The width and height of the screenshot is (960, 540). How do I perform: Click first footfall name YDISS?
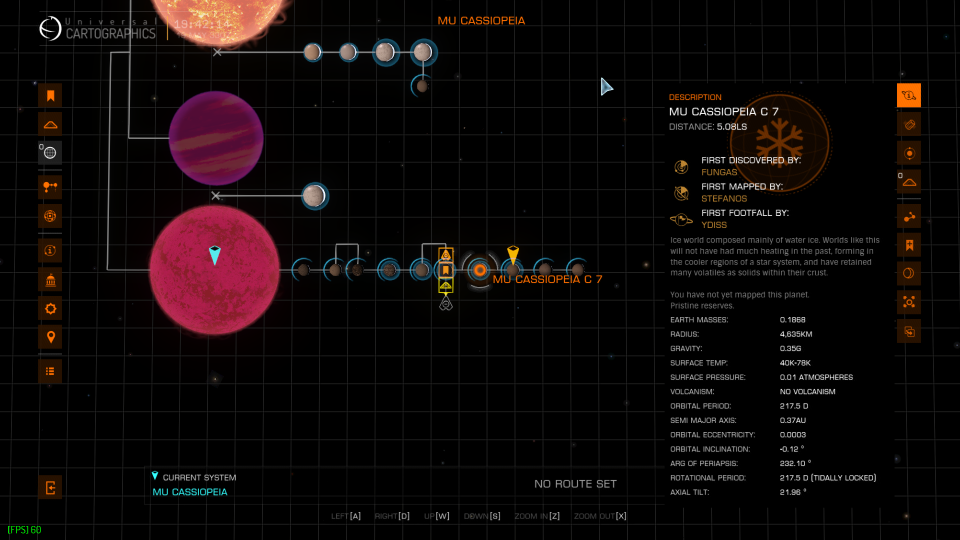[714, 225]
